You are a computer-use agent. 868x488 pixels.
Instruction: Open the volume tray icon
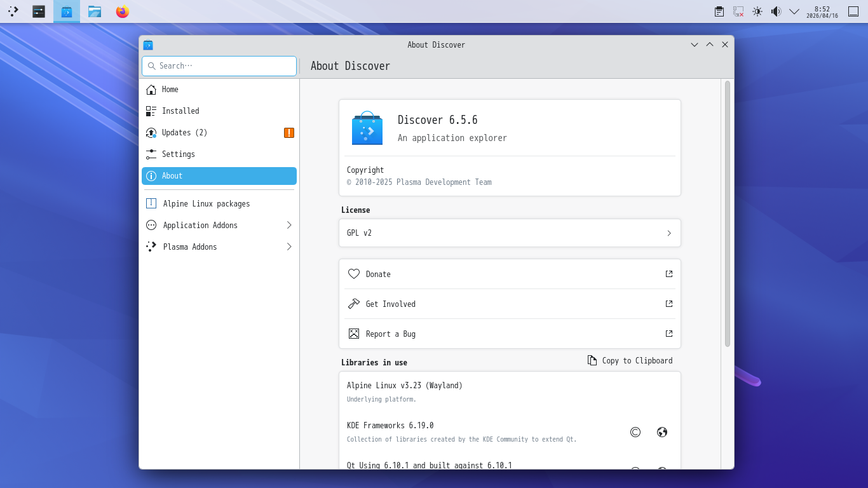[x=776, y=11]
